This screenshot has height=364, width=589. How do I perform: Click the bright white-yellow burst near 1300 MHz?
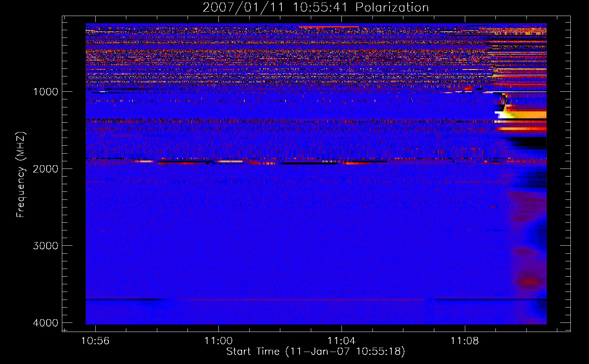pos(521,114)
